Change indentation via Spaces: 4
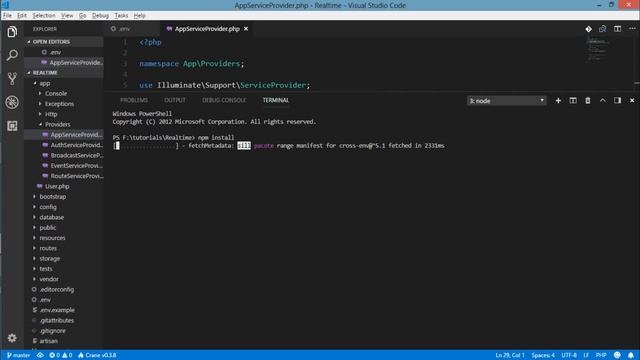640x360 pixels. pos(543,355)
